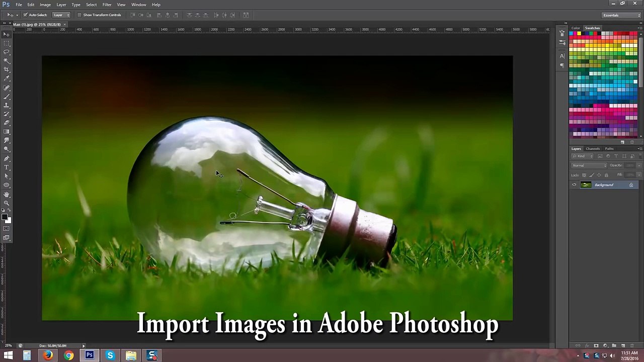
Task: Select the Magic Wand tool
Action: (7, 61)
